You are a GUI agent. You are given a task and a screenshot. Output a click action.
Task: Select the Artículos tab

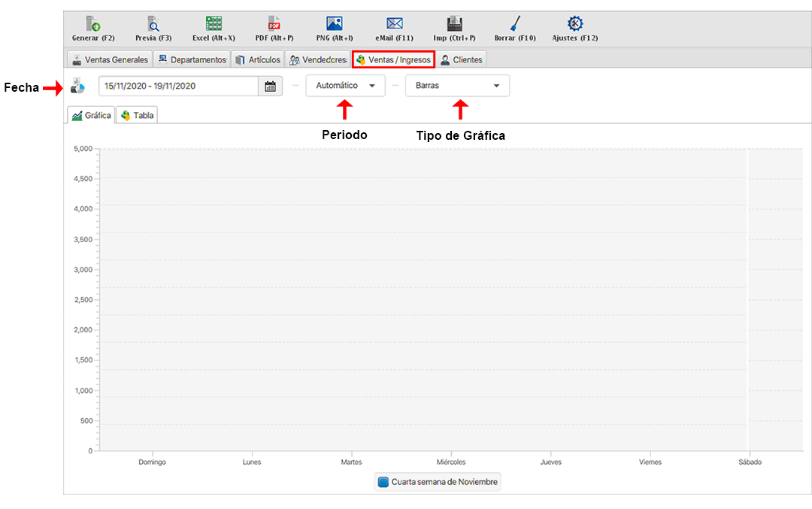point(258,59)
